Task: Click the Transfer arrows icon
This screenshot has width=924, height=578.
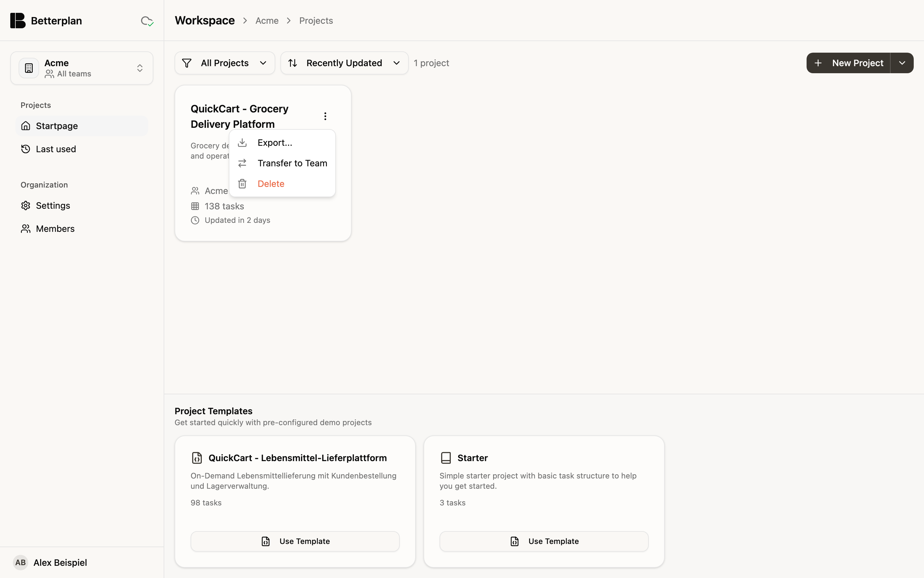Action: click(x=242, y=163)
